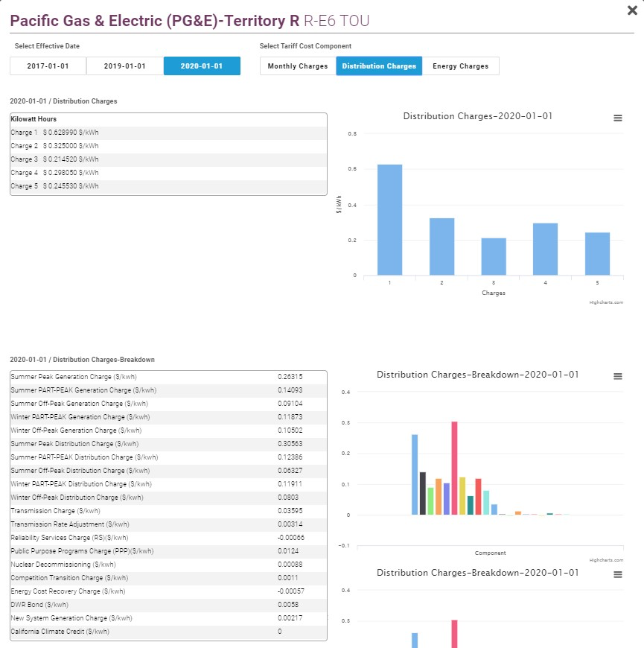Click the 'Charges' x-axis title
The image size is (644, 648).
tap(494, 293)
